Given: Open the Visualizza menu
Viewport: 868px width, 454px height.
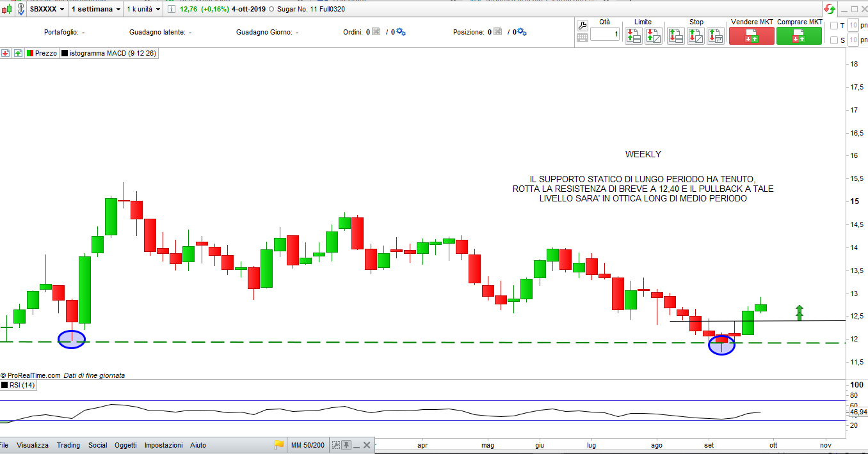Looking at the screenshot, I should point(33,445).
